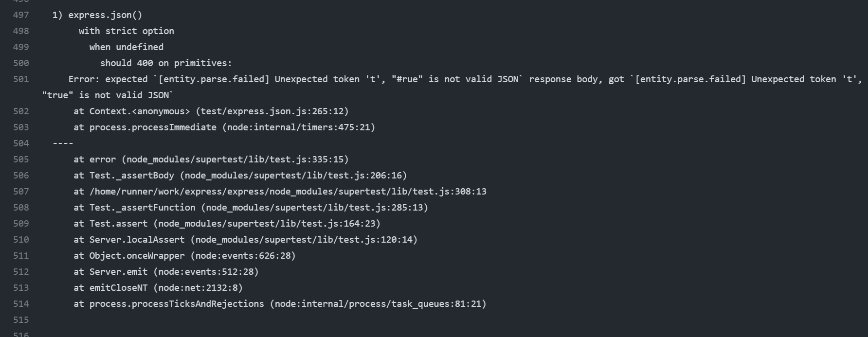The image size is (868, 337).
Task: Click the "when undefined" log line
Action: 127,47
